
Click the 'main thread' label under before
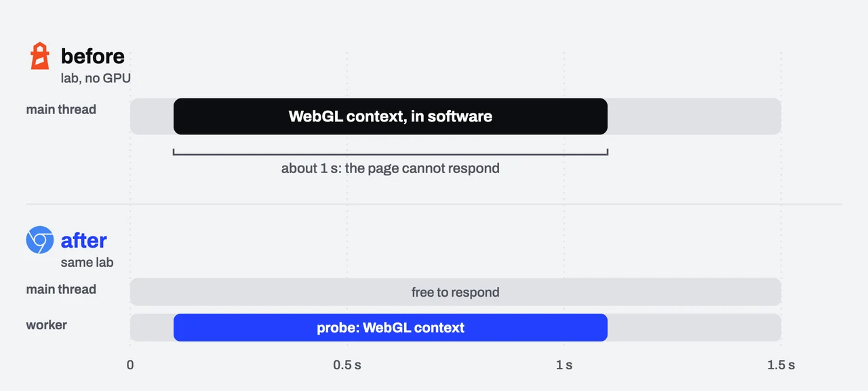click(x=61, y=109)
